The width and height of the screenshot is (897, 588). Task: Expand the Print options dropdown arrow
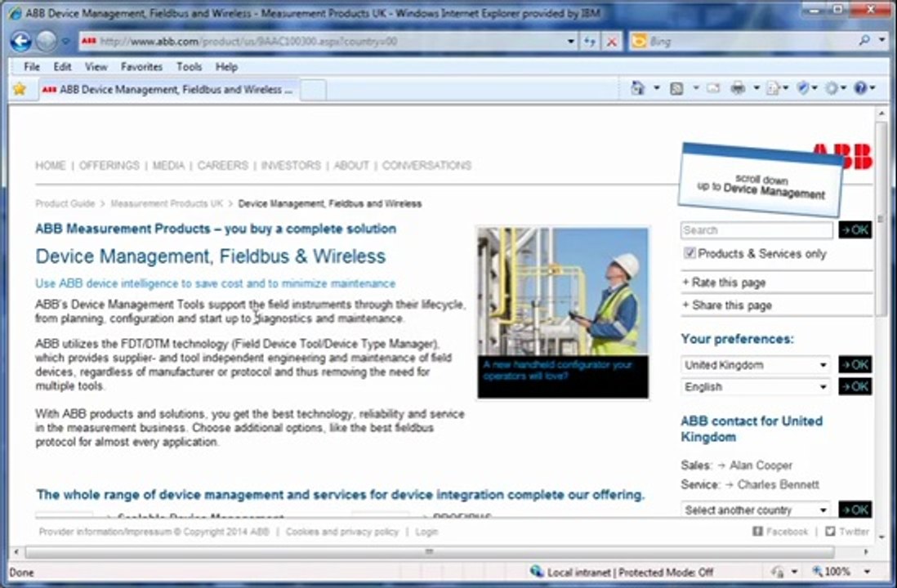click(756, 88)
